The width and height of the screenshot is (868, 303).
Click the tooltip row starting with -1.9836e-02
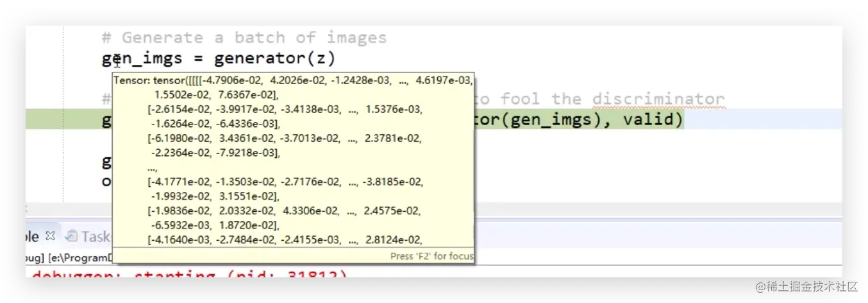pyautogui.click(x=285, y=211)
